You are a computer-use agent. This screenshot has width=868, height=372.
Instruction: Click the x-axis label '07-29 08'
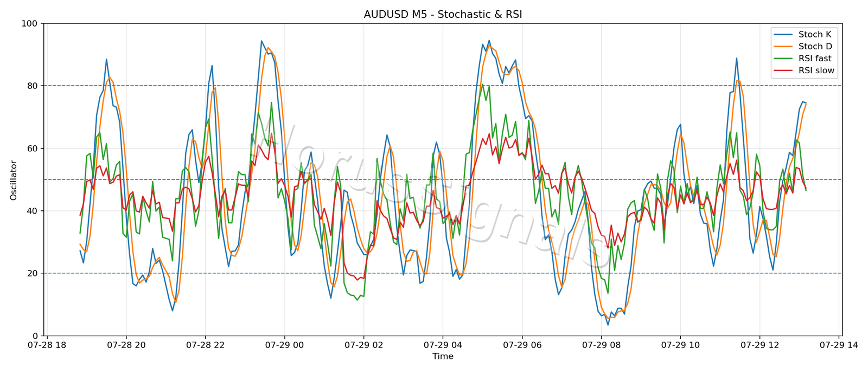pos(602,345)
